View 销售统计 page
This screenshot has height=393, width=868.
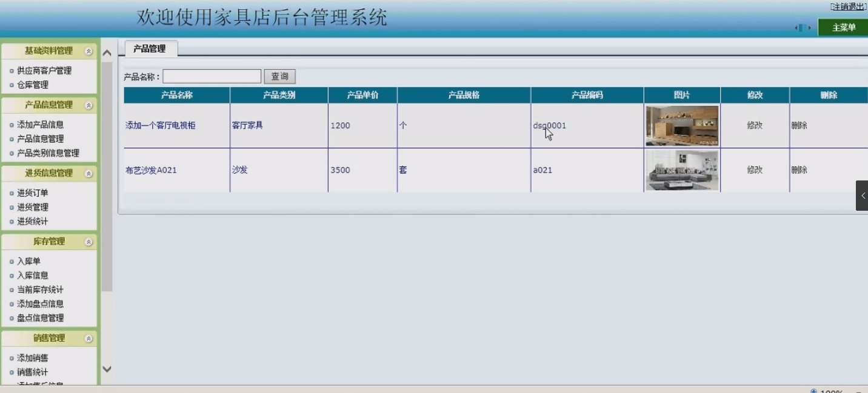[32, 372]
